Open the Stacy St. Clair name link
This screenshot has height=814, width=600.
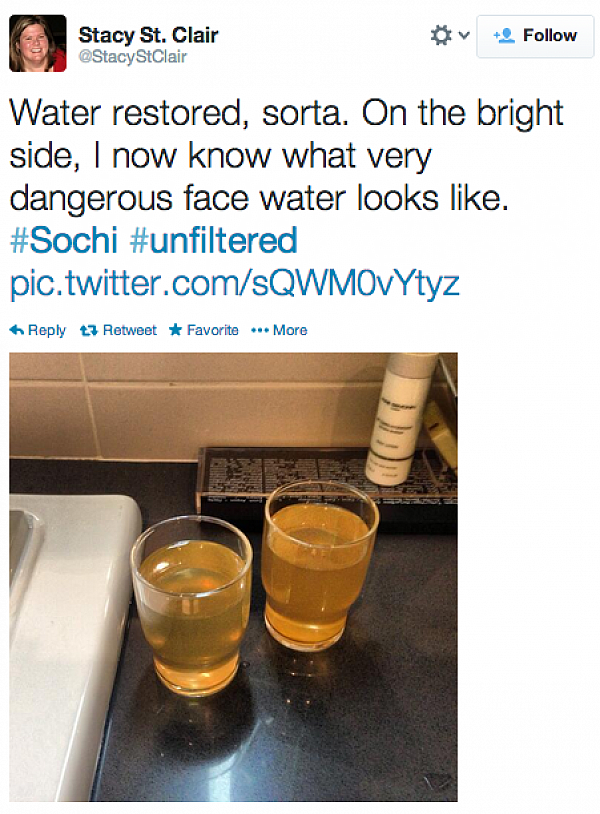pyautogui.click(x=148, y=35)
